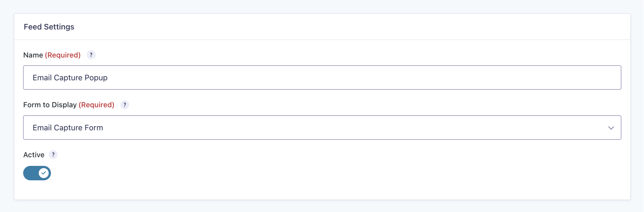Click the Active label text
Image resolution: width=644 pixels, height=212 pixels.
pos(34,155)
